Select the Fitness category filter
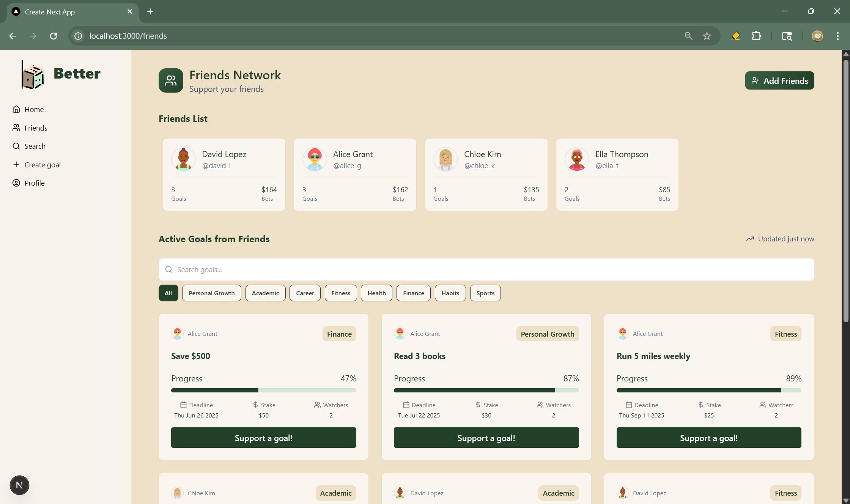This screenshot has height=504, width=850. pos(340,293)
